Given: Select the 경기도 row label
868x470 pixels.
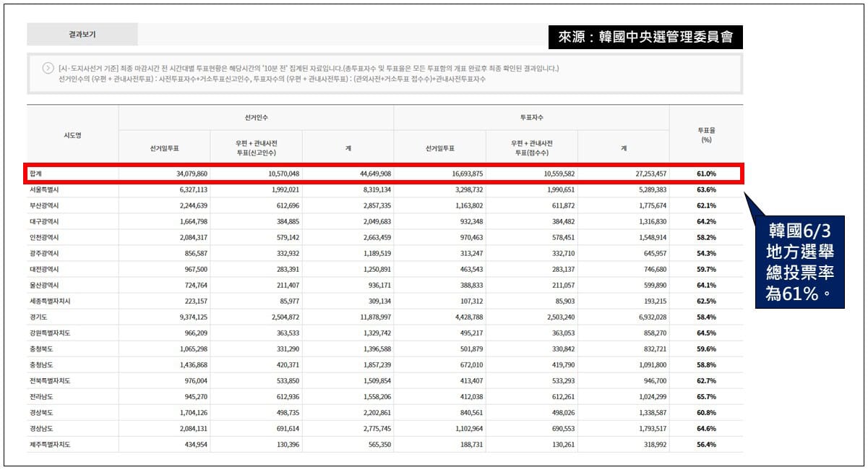Looking at the screenshot, I should click(x=38, y=317).
